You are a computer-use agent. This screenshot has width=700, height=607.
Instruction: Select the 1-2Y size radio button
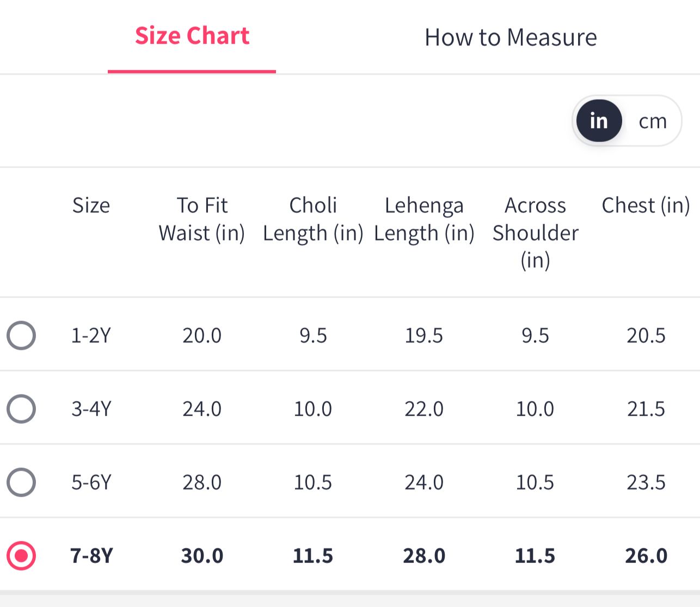(x=21, y=335)
